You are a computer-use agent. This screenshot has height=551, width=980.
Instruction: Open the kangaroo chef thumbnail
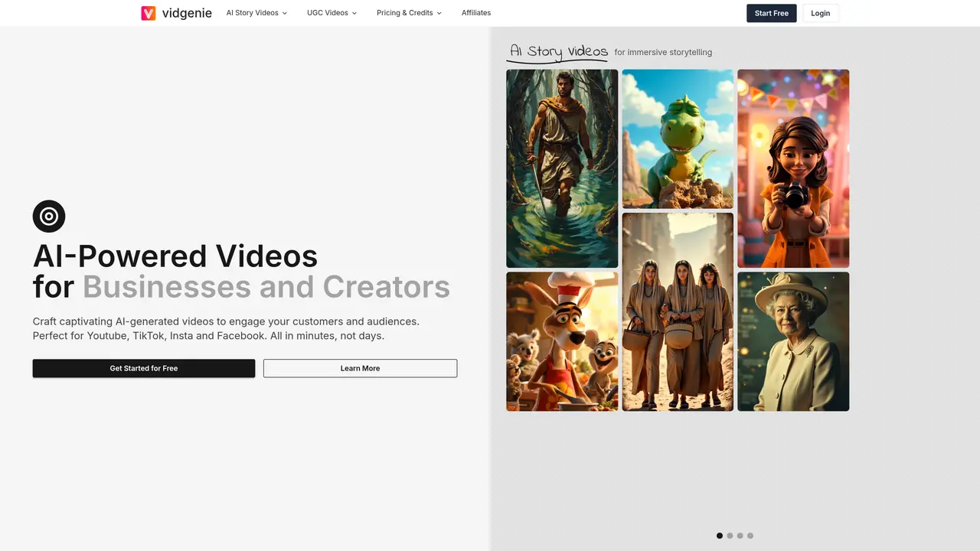pos(562,341)
